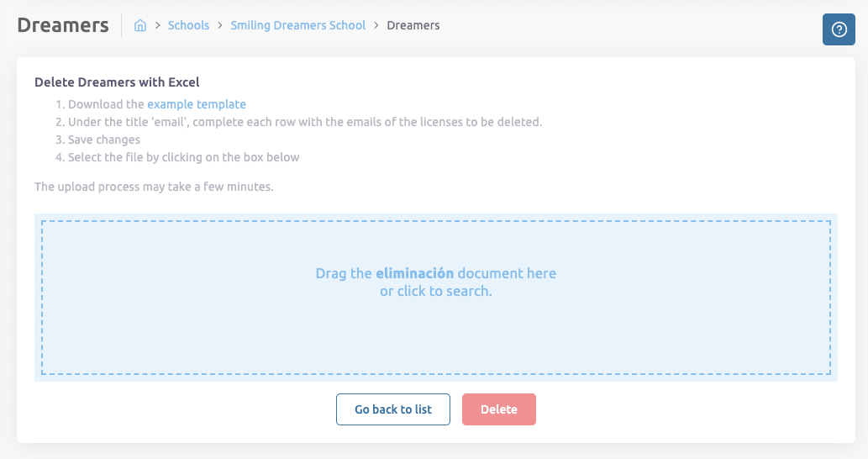Screen dimensions: 868x459
Task: Click the home icon in breadcrumb
Action: 140,26
